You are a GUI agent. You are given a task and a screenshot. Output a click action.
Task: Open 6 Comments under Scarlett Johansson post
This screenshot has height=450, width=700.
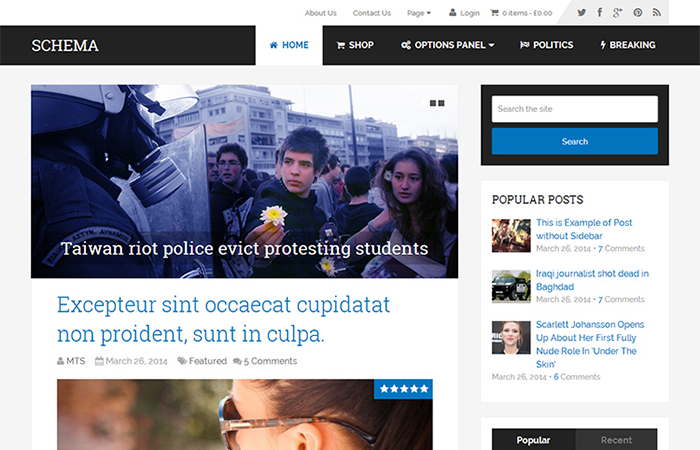coord(577,377)
